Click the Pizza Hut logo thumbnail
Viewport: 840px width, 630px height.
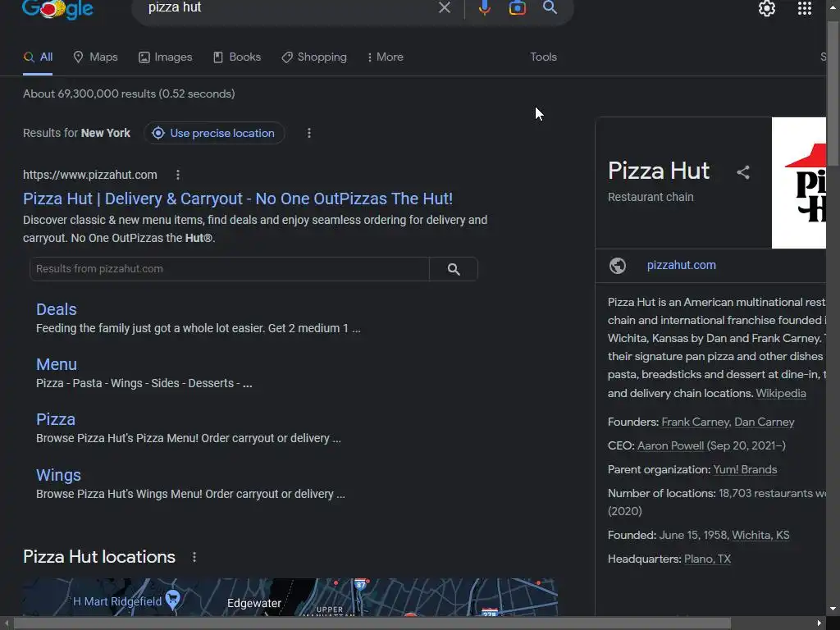[x=798, y=183]
